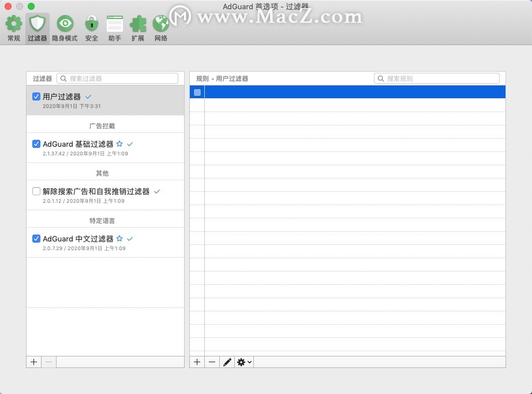Select the highlighted blue rule row
This screenshot has width=532, height=394.
click(347, 92)
